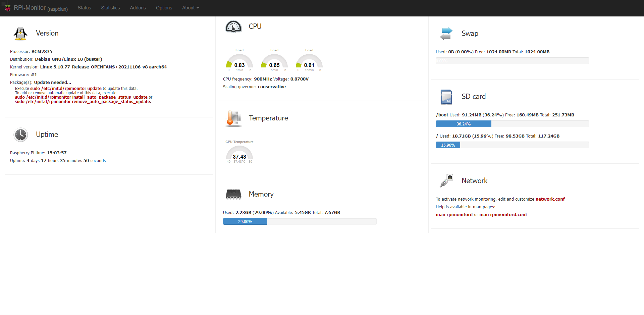Click the RPi-Monitor brand title link
The image size is (644, 315).
[30, 8]
